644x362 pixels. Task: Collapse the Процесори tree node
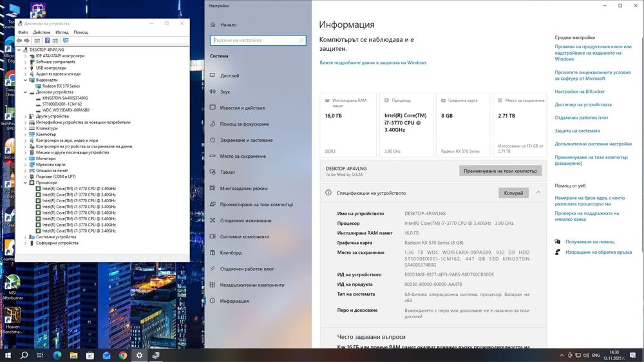(x=26, y=182)
